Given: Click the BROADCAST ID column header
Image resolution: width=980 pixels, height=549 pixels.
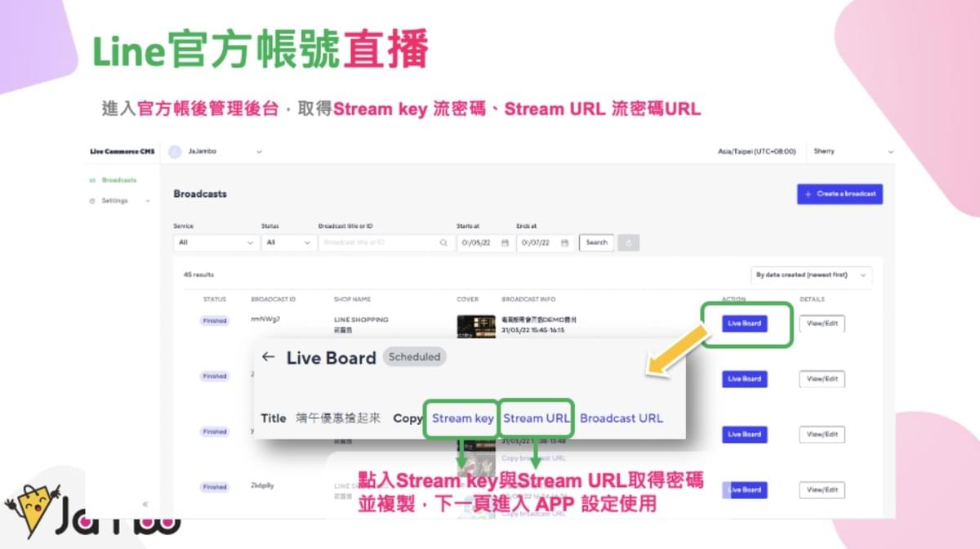Looking at the screenshot, I should click(x=274, y=299).
